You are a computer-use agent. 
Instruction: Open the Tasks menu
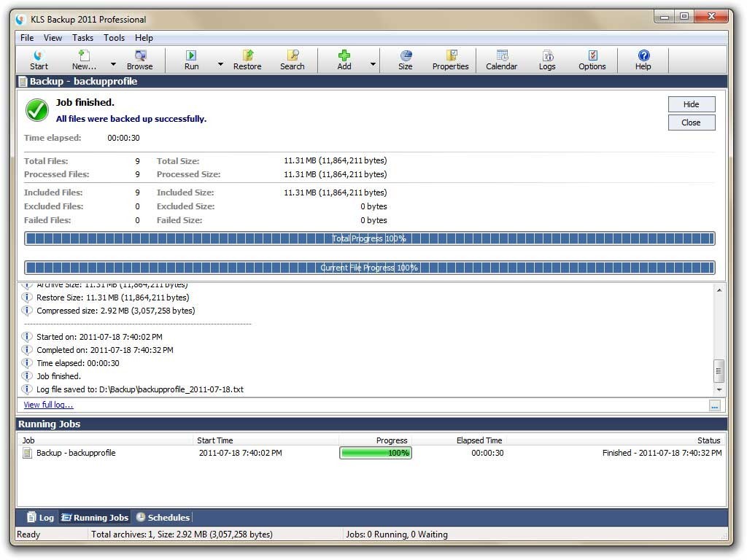[82, 38]
